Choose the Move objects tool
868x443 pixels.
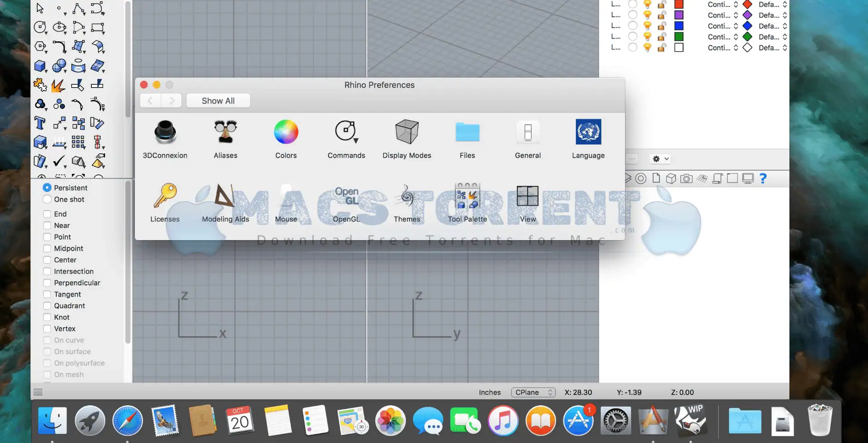coord(60,123)
